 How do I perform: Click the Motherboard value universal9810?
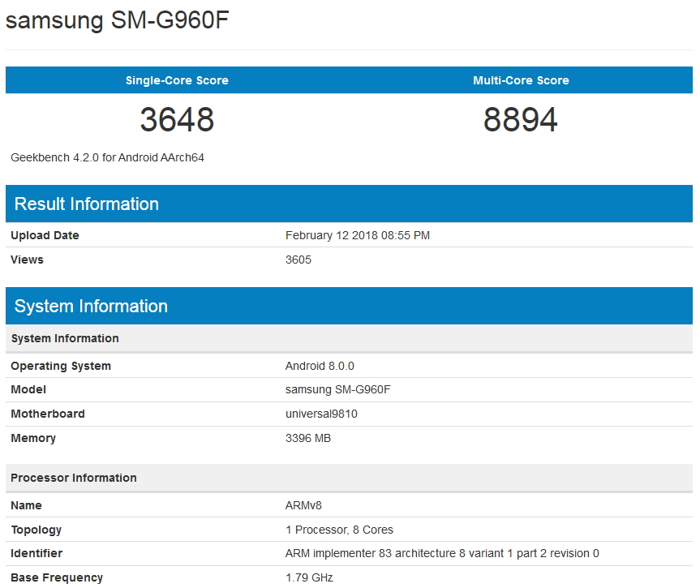[321, 414]
